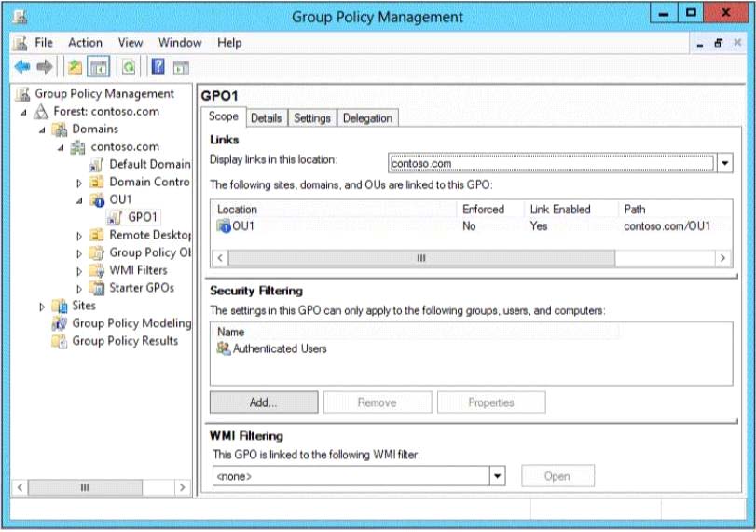Select the GPO1 icon in the tree
Viewport: 756px width, 532px height.
pyautogui.click(x=115, y=217)
